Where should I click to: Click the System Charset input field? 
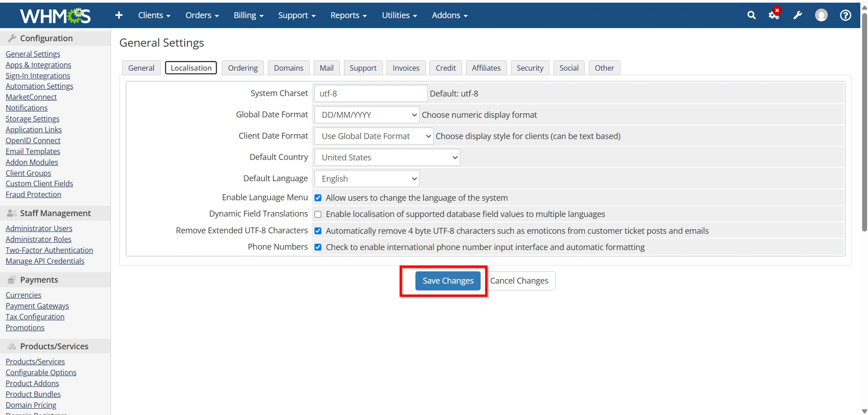[371, 94]
